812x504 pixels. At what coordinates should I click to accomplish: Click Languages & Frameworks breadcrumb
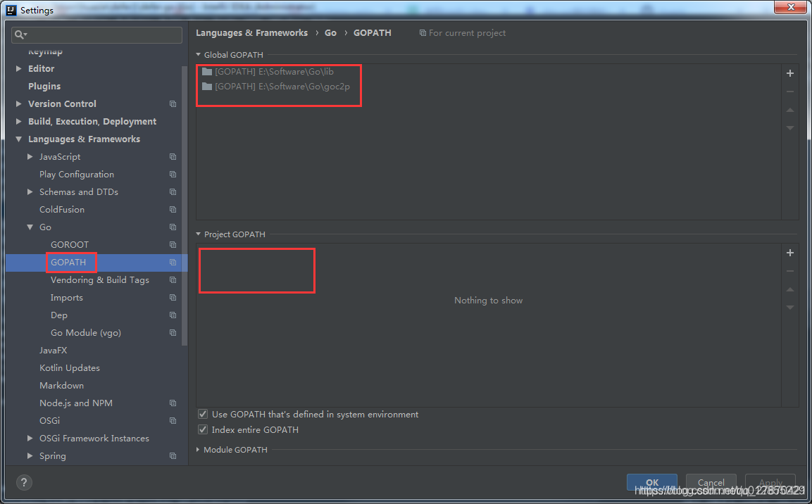pyautogui.click(x=251, y=32)
